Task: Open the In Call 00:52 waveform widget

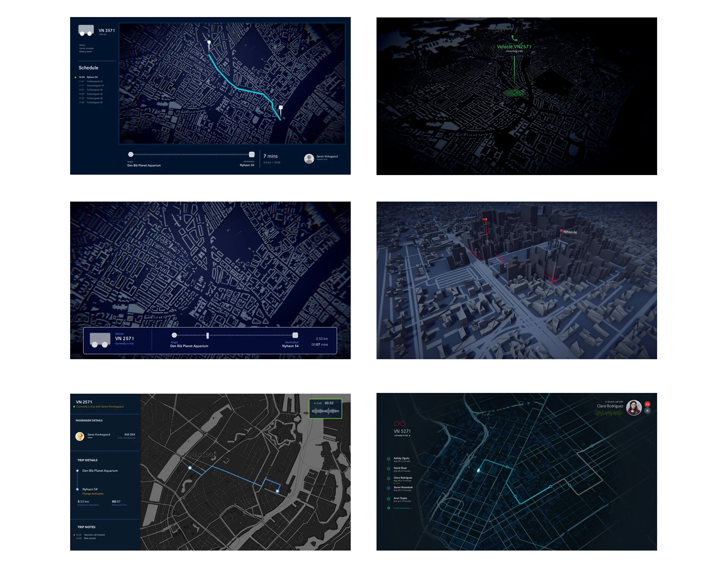Action: 325,408
